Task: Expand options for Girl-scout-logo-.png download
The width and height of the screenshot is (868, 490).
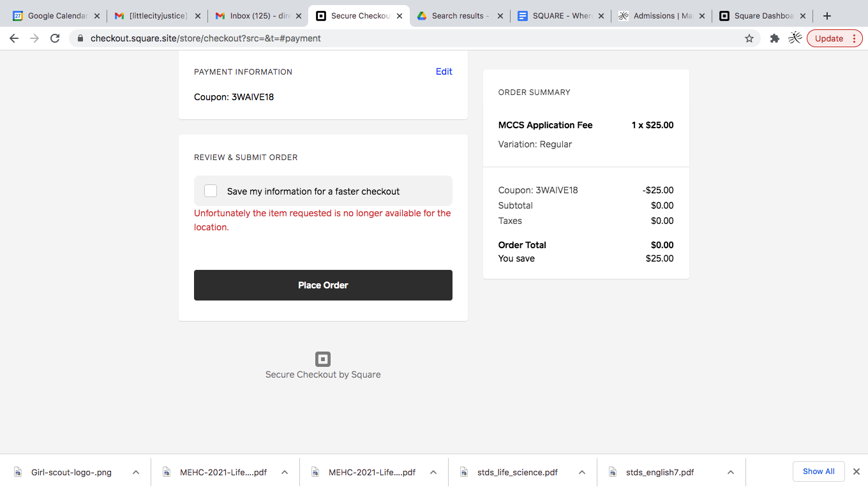Action: coord(136,472)
